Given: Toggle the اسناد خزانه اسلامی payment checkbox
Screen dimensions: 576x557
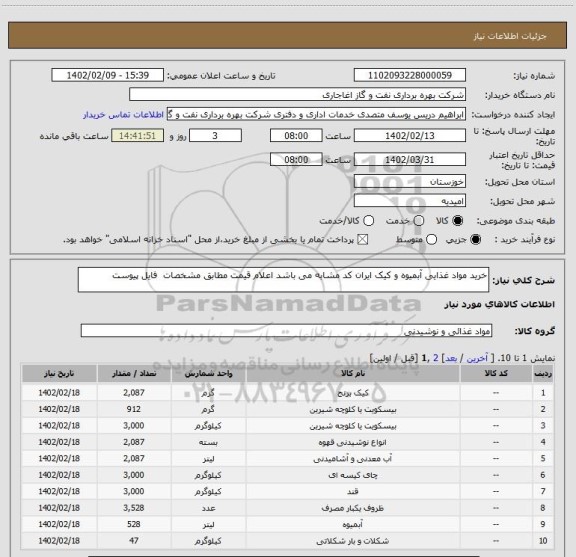Looking at the screenshot, I should click(x=363, y=240).
